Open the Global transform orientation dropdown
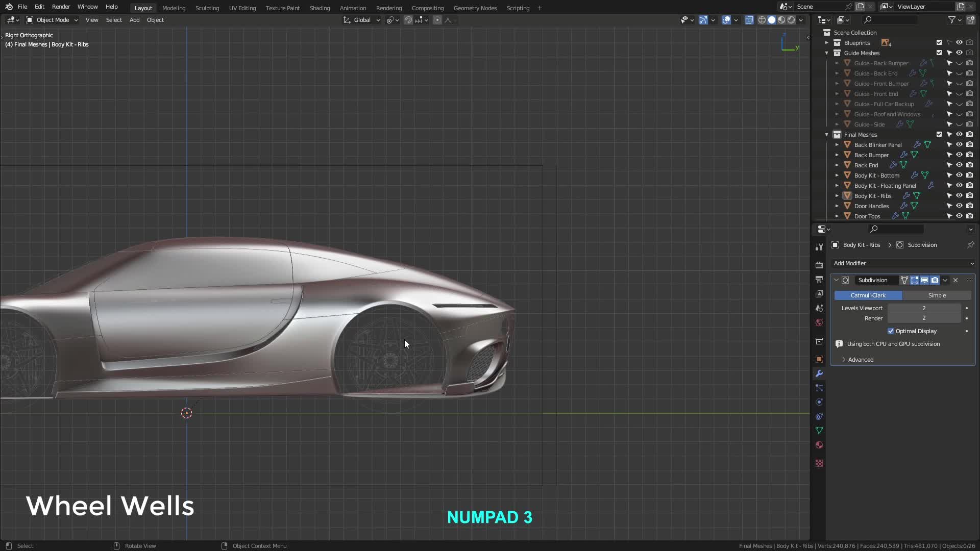 point(362,20)
